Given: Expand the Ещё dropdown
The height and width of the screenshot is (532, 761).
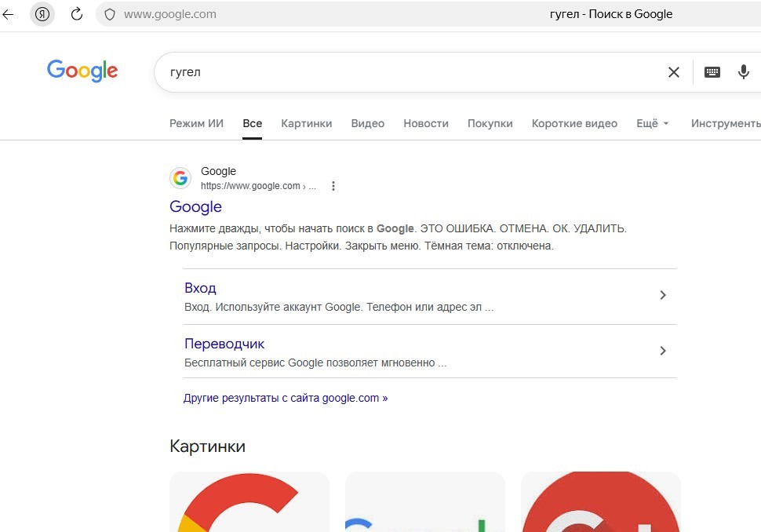Looking at the screenshot, I should 652,124.
